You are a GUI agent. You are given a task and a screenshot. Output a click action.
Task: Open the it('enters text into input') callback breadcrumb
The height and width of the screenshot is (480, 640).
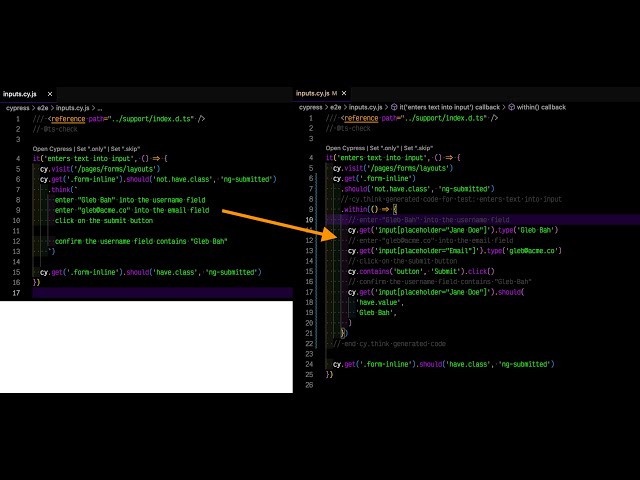pos(449,107)
